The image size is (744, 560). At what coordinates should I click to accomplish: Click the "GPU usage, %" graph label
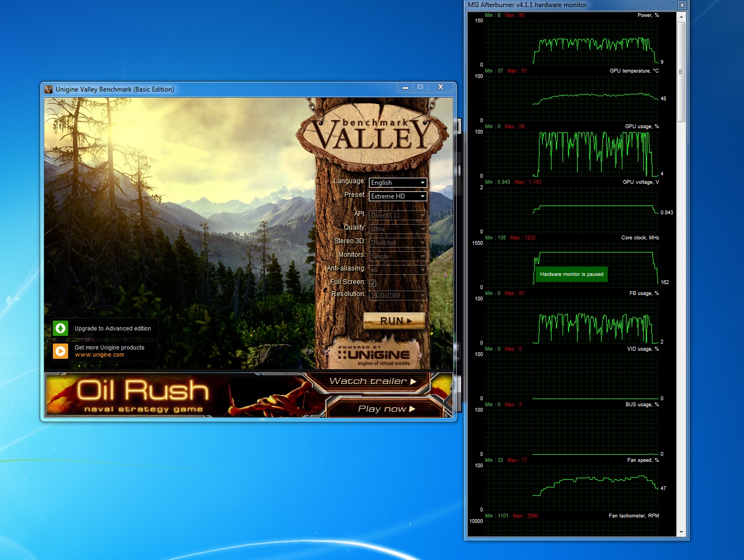click(642, 127)
